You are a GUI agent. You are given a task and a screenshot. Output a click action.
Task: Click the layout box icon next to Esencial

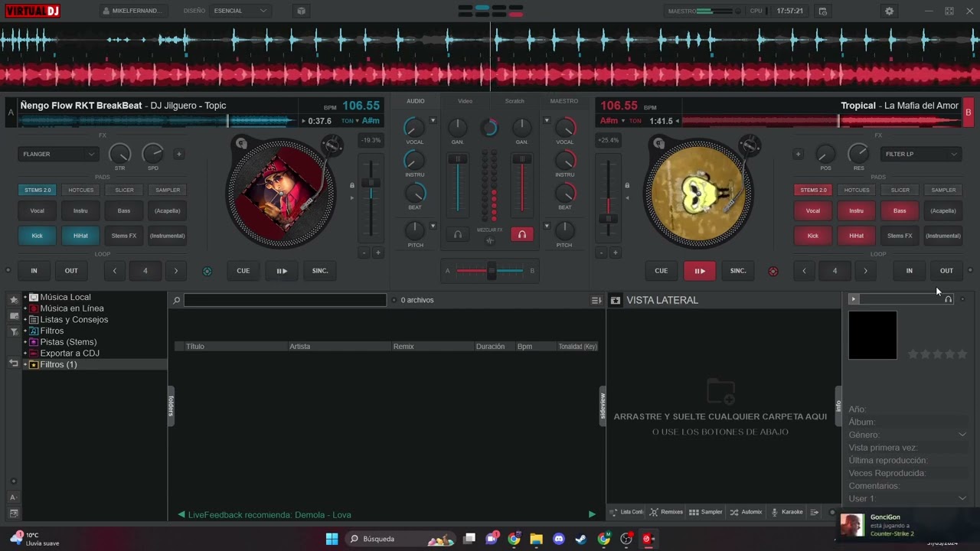[301, 11]
